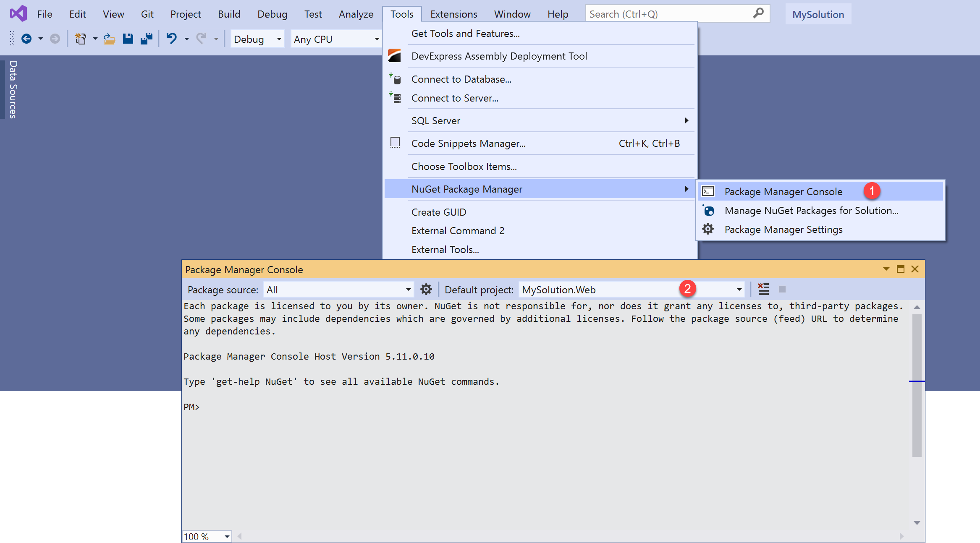The width and height of the screenshot is (980, 543).
Task: Choose Create GUID from Tools menu
Action: (540, 212)
